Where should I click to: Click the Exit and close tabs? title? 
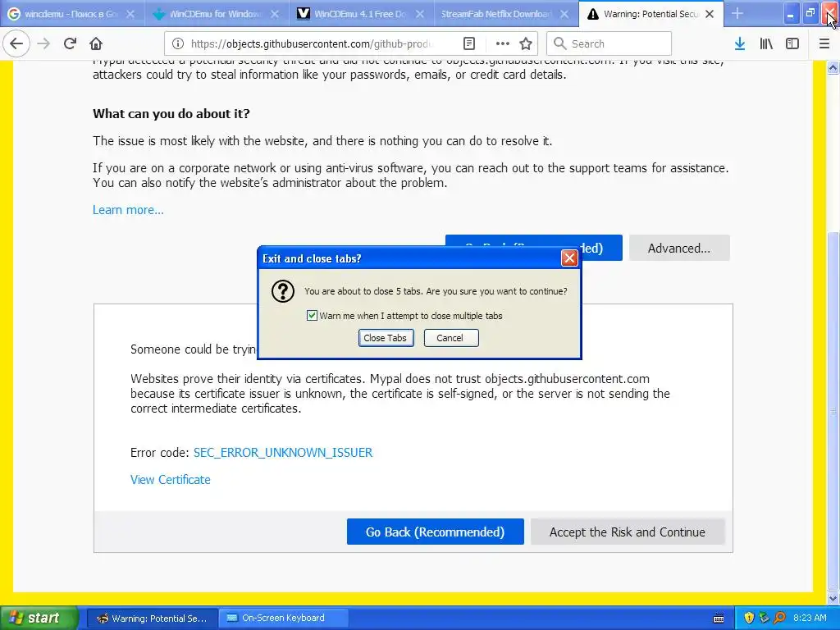312,258
